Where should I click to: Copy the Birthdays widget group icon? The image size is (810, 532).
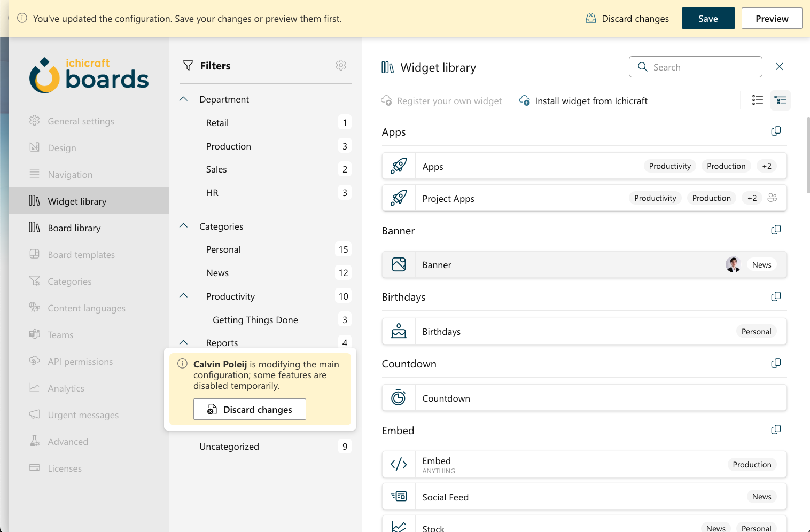point(776,296)
